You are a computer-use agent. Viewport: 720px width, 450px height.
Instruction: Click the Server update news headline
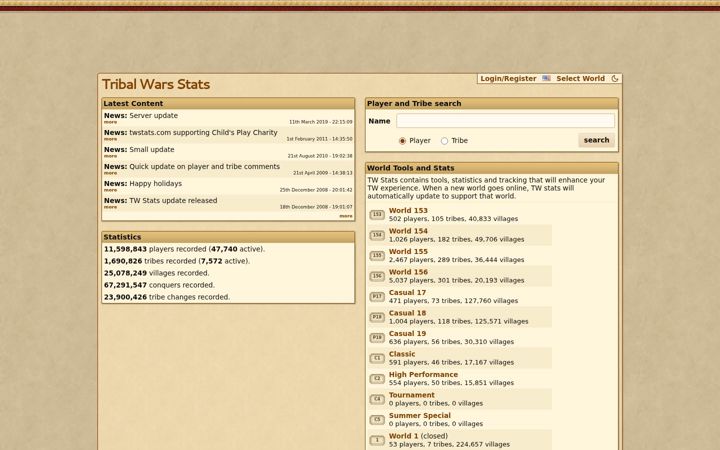tap(153, 116)
